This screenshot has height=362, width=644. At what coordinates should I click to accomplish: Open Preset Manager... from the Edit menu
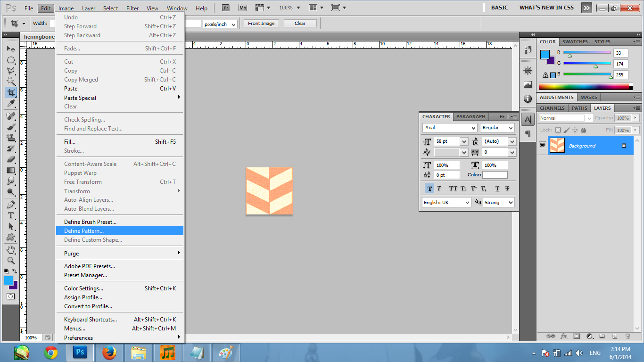[x=120, y=275]
